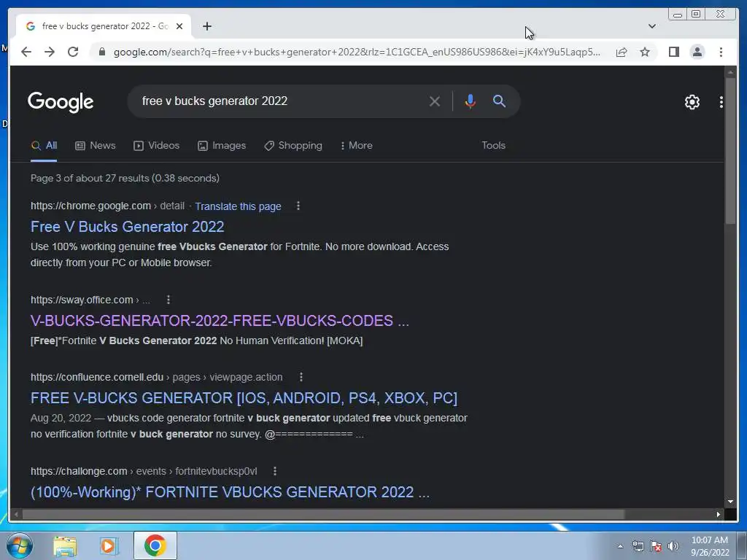
Task: Launch Windows Media Player from taskbar
Action: click(109, 545)
